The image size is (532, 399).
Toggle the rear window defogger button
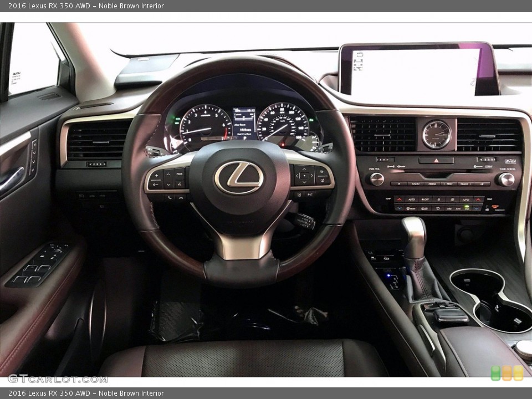(x=424, y=208)
